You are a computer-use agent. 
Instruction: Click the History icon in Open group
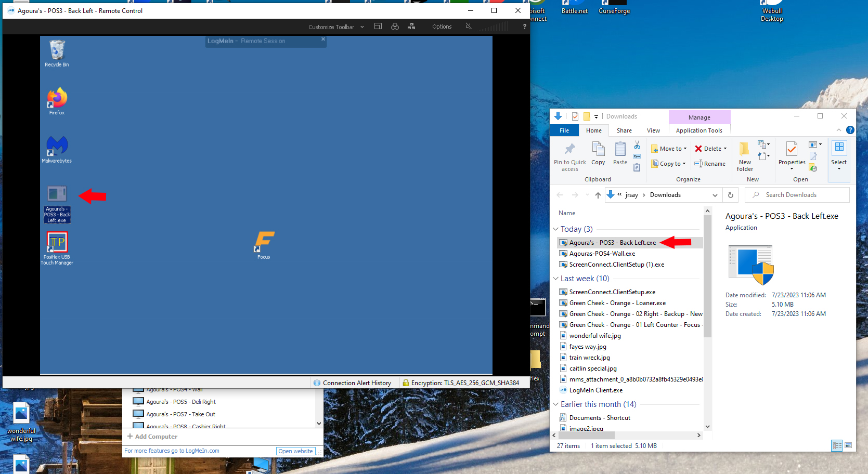point(813,168)
